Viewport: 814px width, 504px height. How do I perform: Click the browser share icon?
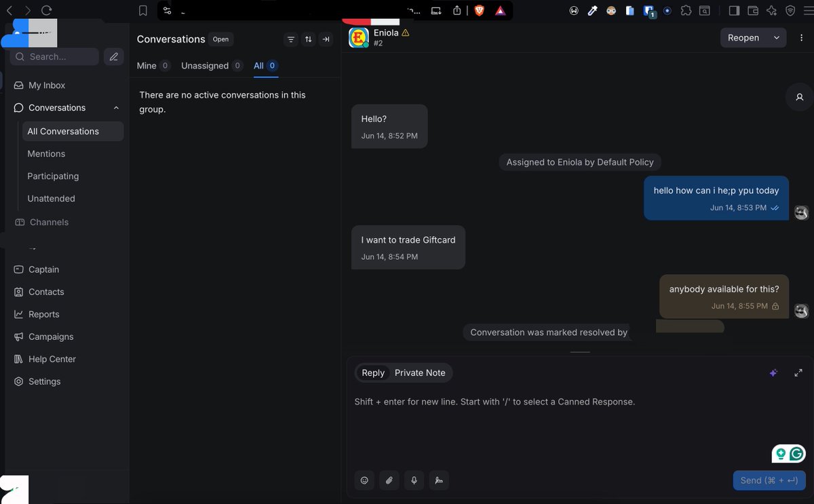click(x=457, y=10)
